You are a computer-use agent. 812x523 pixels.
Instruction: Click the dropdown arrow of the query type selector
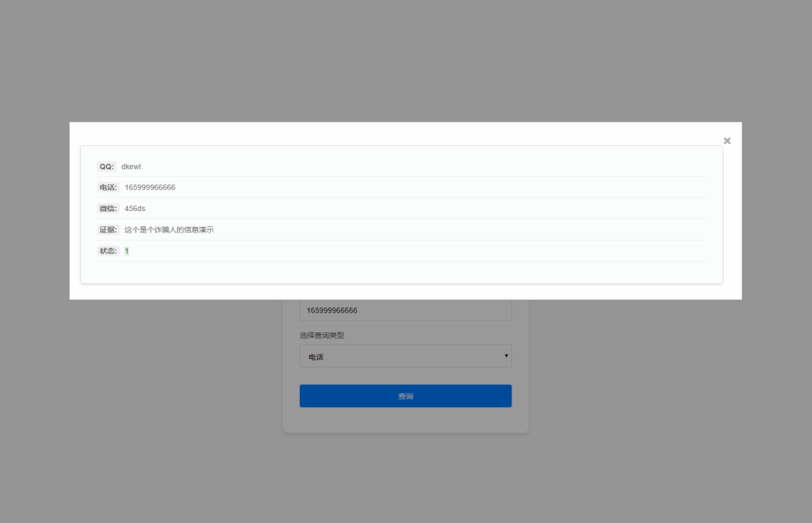506,356
